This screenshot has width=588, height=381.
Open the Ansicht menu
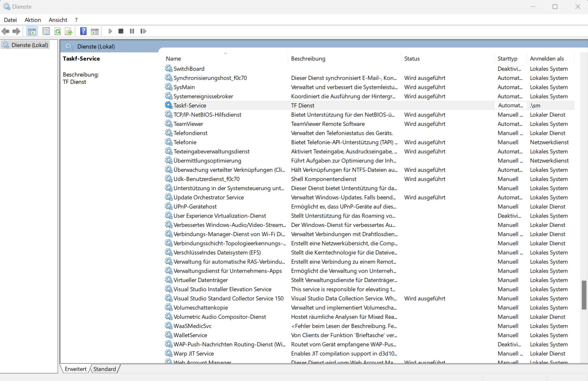[58, 20]
